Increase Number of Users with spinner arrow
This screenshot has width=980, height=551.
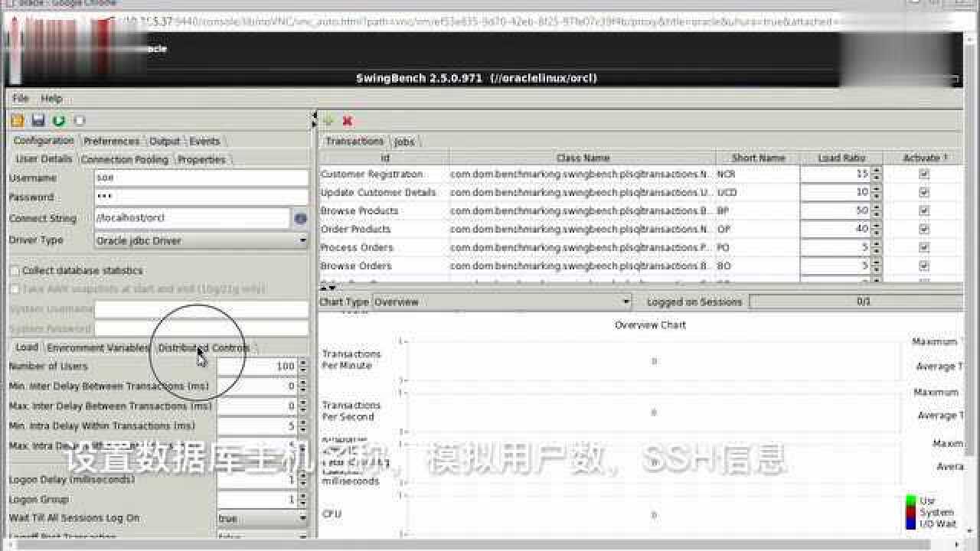(302, 363)
